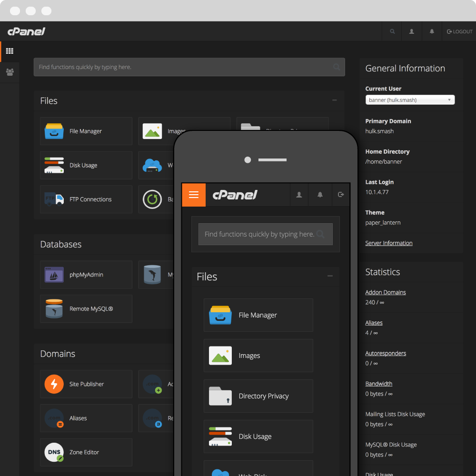476x476 pixels.
Task: Click Bandwidth statistics link
Action: point(378,383)
